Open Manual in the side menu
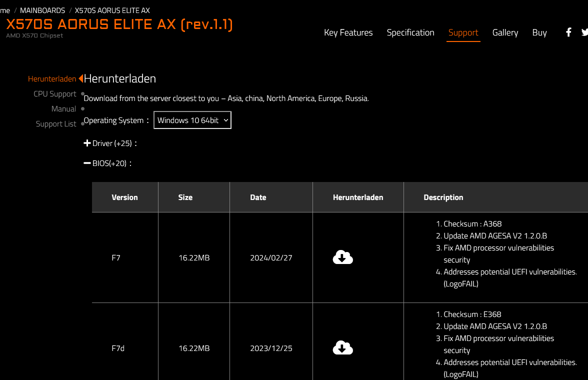The height and width of the screenshot is (380, 588). click(x=64, y=109)
